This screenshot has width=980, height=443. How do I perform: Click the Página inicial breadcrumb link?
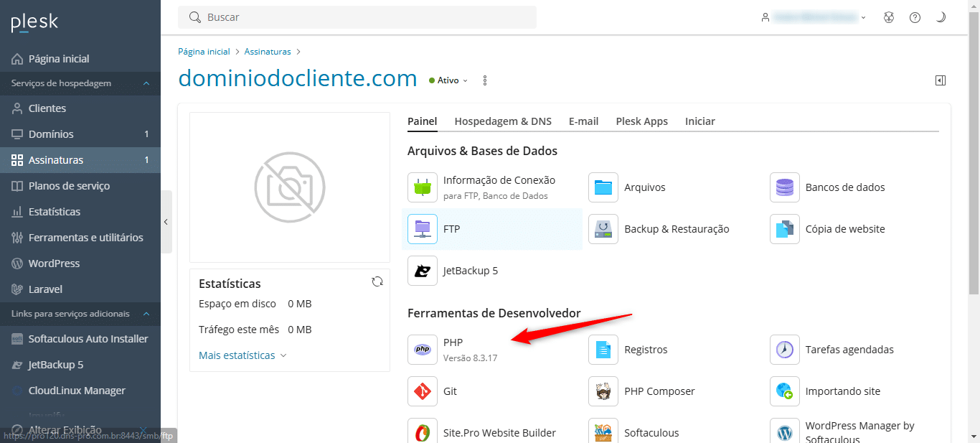click(204, 52)
